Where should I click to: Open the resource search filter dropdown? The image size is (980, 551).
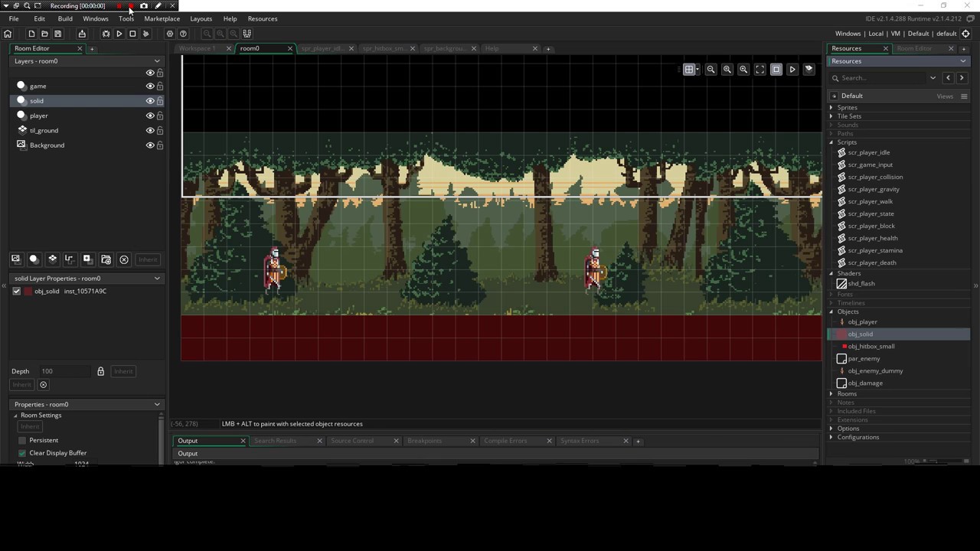[933, 78]
